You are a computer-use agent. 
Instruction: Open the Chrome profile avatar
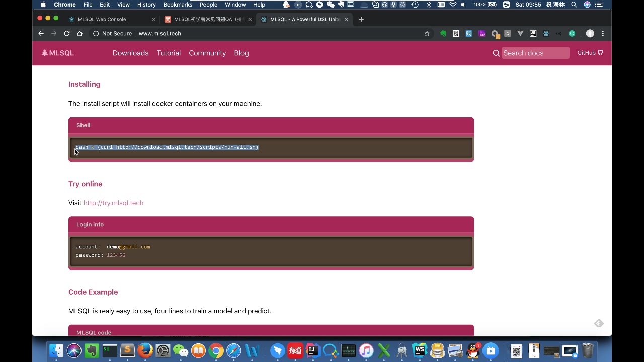[x=590, y=34]
